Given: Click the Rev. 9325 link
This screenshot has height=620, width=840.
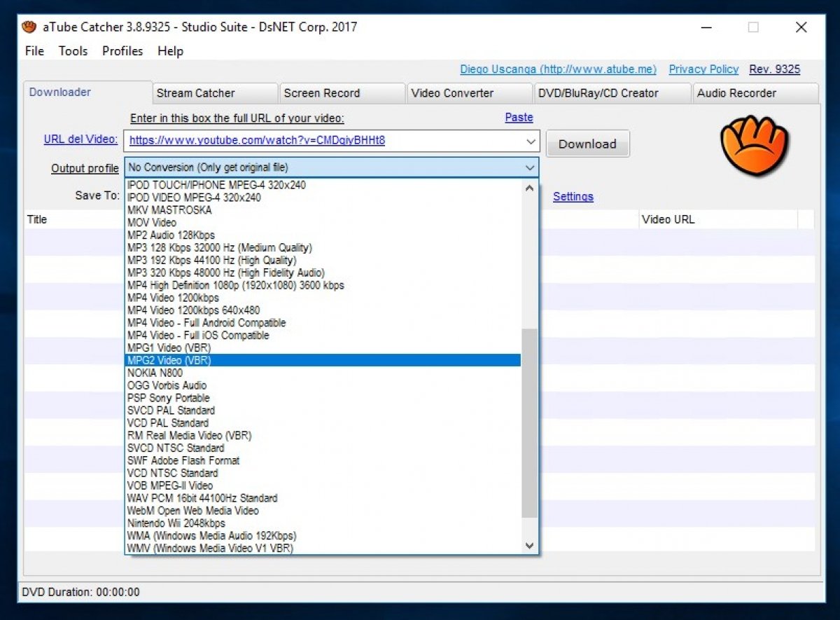Looking at the screenshot, I should point(774,69).
